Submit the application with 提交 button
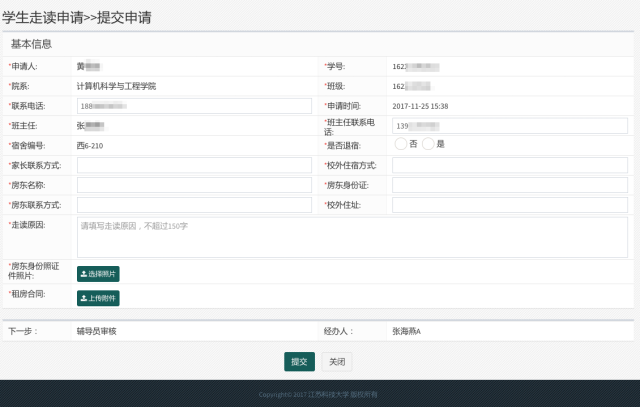Image resolution: width=640 pixels, height=407 pixels. pos(299,361)
